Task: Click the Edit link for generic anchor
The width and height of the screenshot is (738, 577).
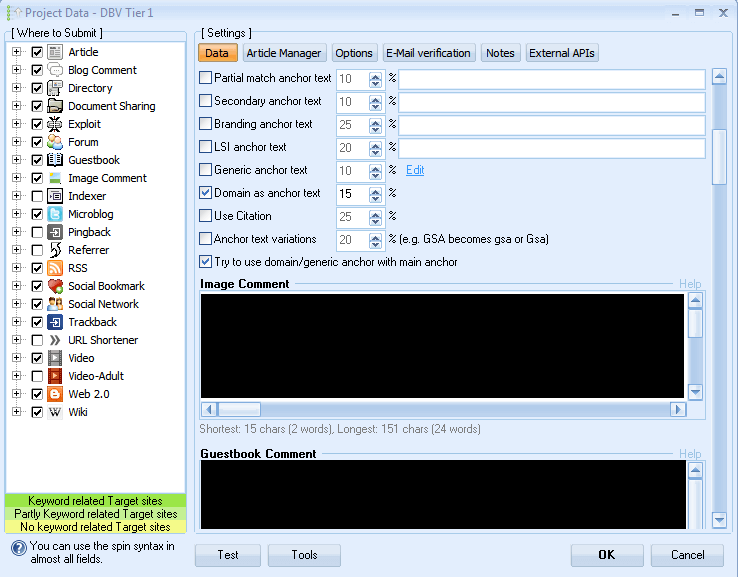Action: coord(415,170)
